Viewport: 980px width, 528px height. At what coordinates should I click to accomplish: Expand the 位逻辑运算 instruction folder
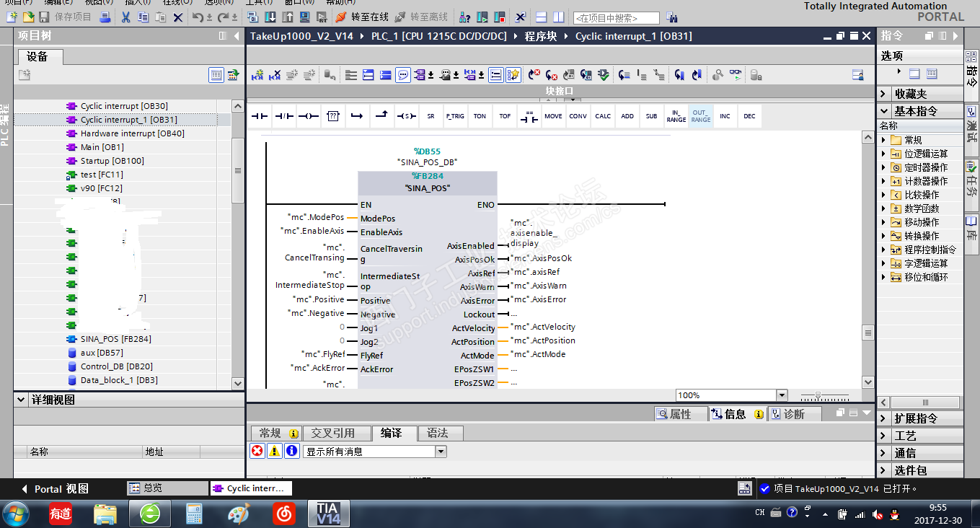pos(884,154)
